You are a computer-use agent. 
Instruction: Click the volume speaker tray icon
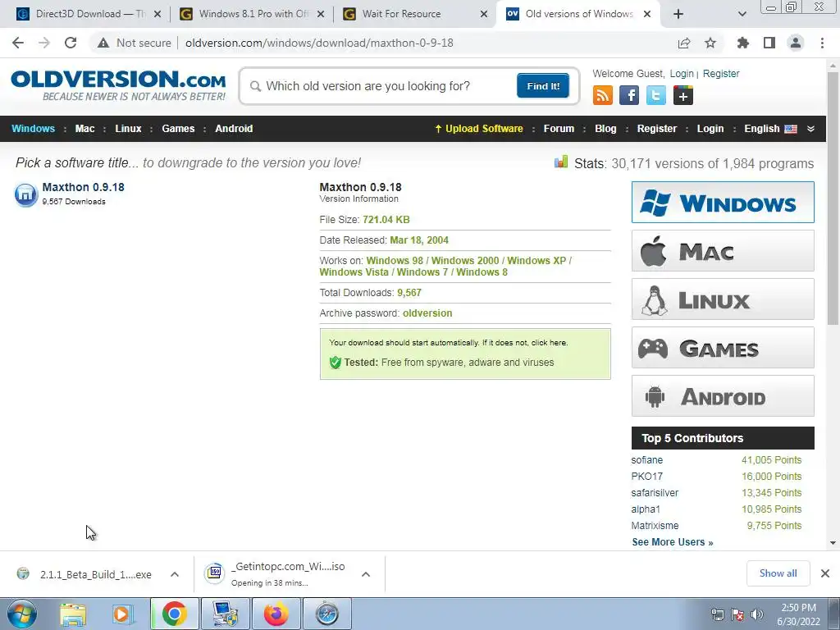pos(757,614)
